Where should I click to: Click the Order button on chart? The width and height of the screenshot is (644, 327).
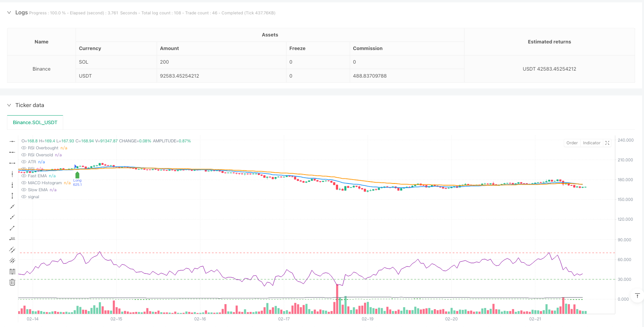point(572,143)
